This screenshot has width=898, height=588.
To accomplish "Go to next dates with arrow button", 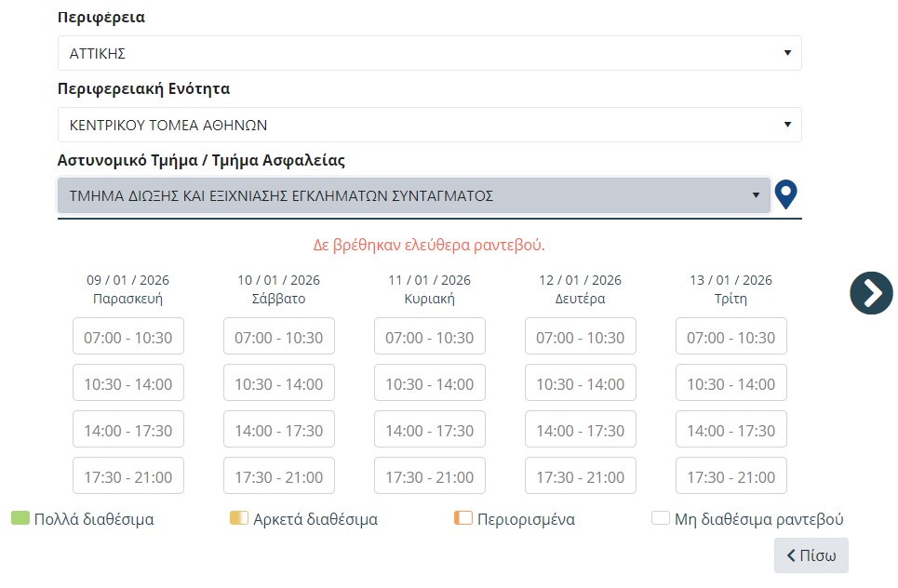I will pos(871,293).
